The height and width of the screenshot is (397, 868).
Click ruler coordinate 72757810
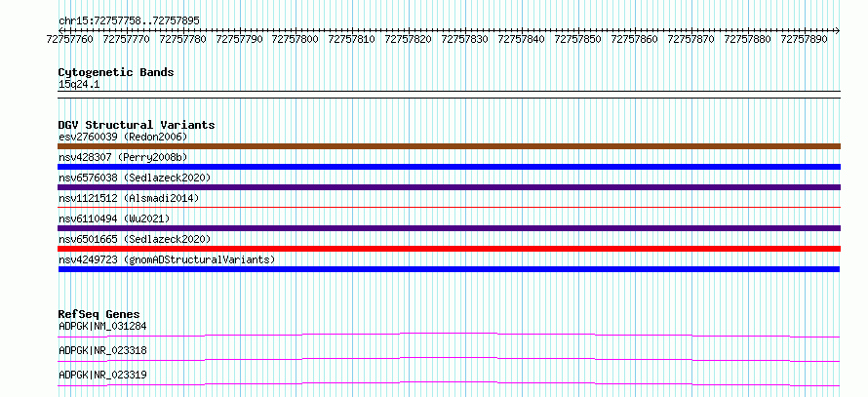(x=352, y=39)
